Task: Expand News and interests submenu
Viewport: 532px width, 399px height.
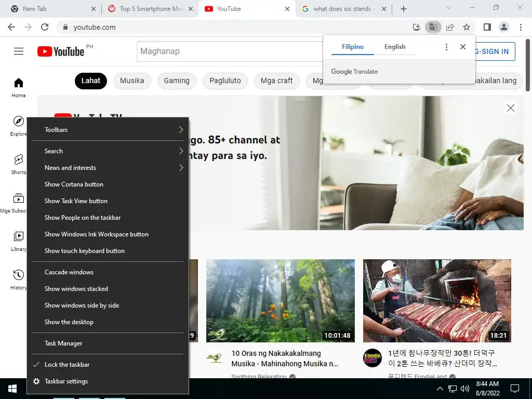Action: [x=108, y=168]
